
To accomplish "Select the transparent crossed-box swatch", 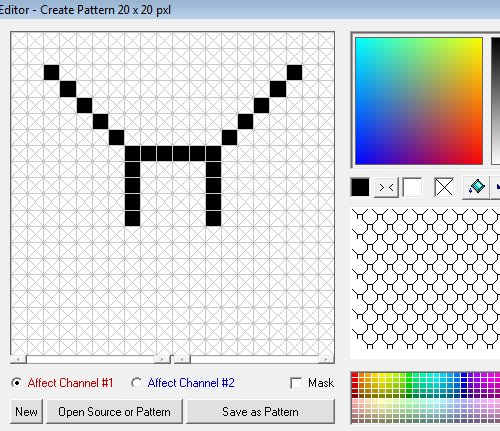I will coord(444,187).
